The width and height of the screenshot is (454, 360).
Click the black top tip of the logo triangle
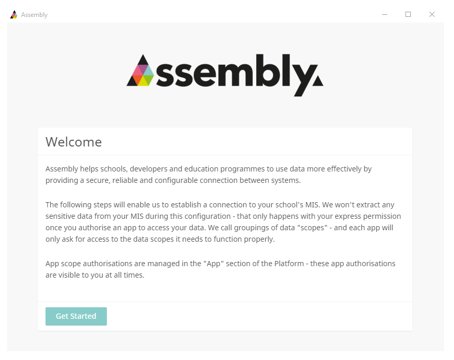143,60
